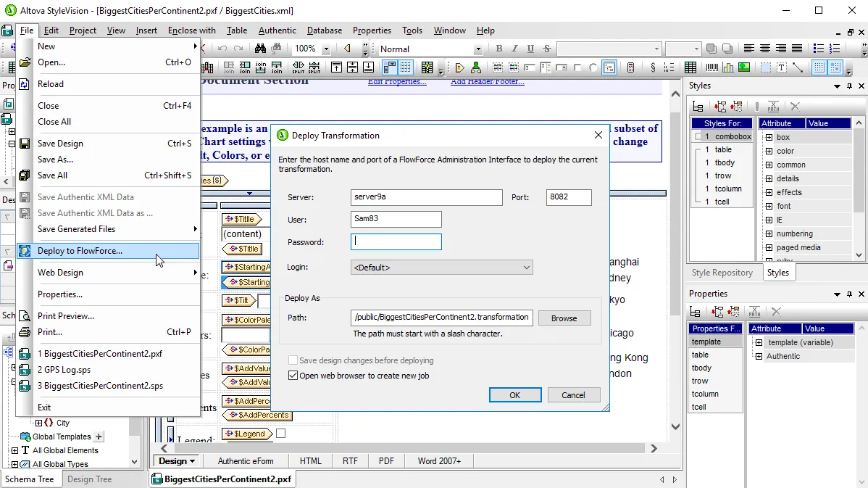Image resolution: width=868 pixels, height=488 pixels.
Task: Click the Styles panel tree view icon
Action: [698, 107]
